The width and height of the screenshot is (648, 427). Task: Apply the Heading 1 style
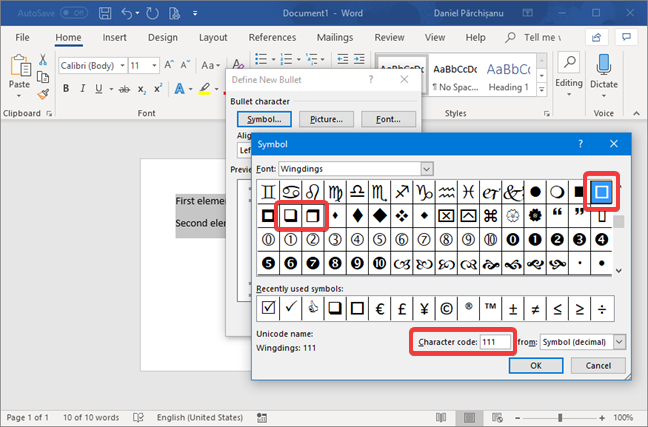tap(508, 76)
